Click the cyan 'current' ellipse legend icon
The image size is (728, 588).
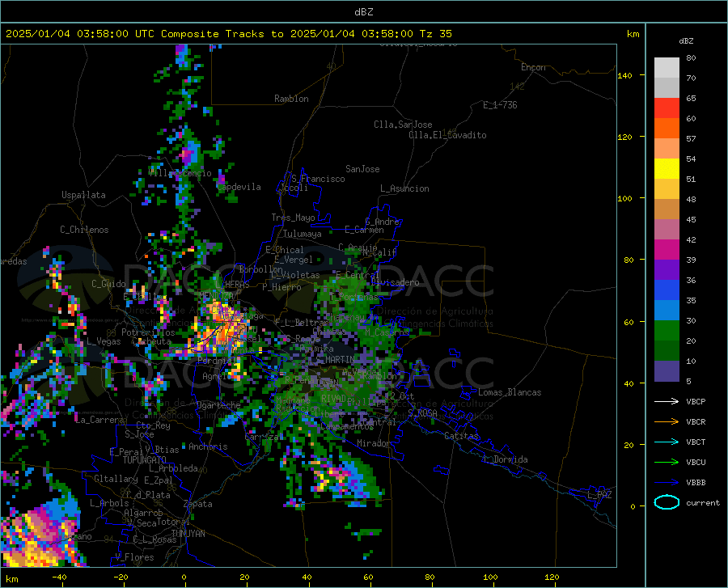667,502
